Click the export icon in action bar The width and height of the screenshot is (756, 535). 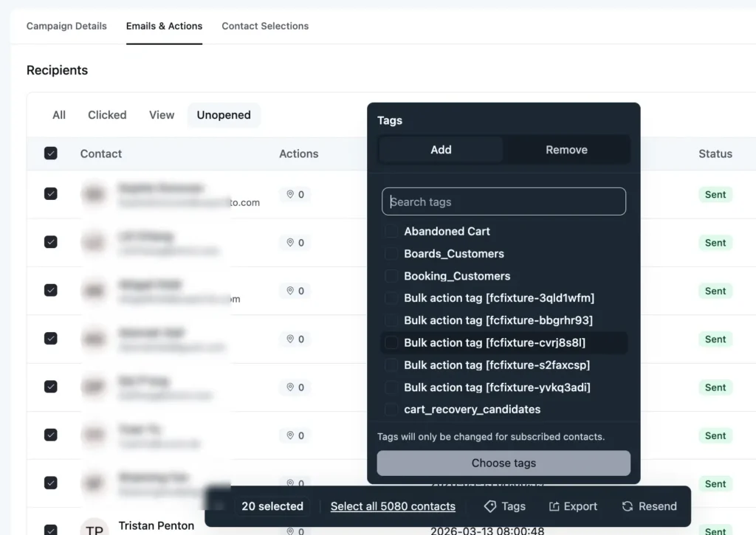[x=554, y=506]
